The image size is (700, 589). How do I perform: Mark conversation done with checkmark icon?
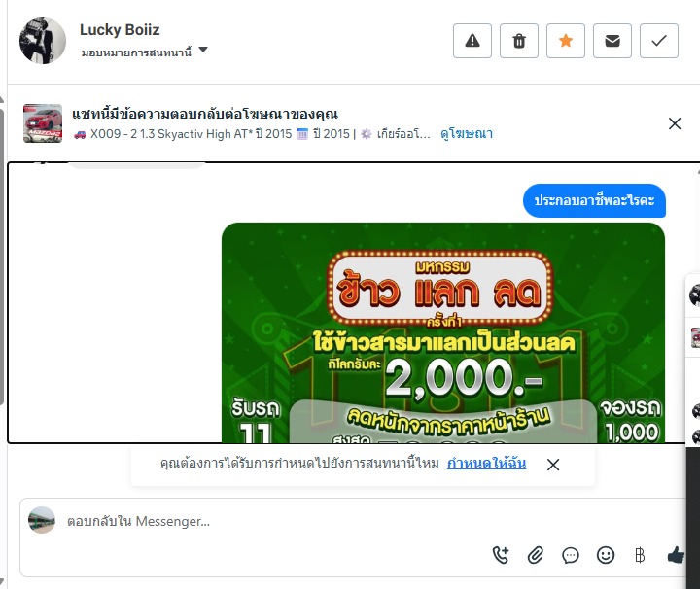click(659, 41)
